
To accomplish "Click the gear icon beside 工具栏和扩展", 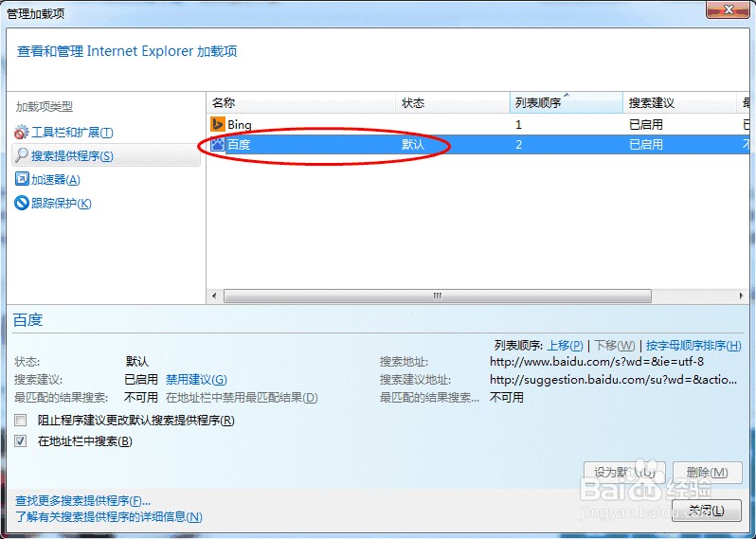I will (22, 132).
